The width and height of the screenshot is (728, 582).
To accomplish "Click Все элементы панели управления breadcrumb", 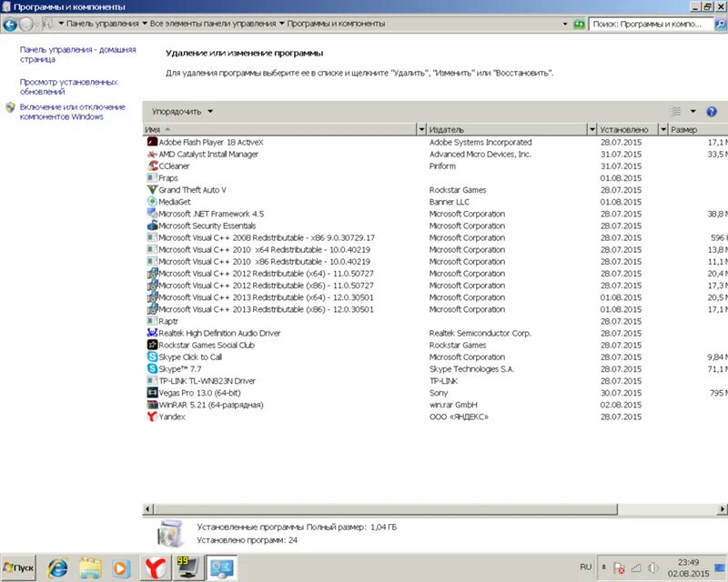I will coord(213,24).
